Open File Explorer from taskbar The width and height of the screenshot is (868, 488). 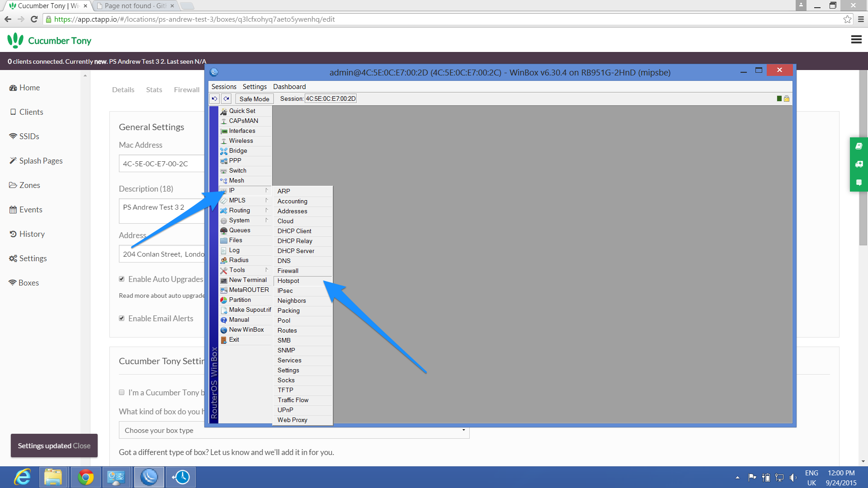53,477
